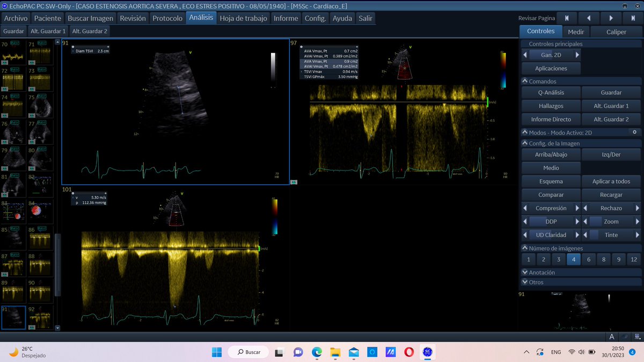Expand the Anotación section
The width and height of the screenshot is (644, 362).
[525, 272]
